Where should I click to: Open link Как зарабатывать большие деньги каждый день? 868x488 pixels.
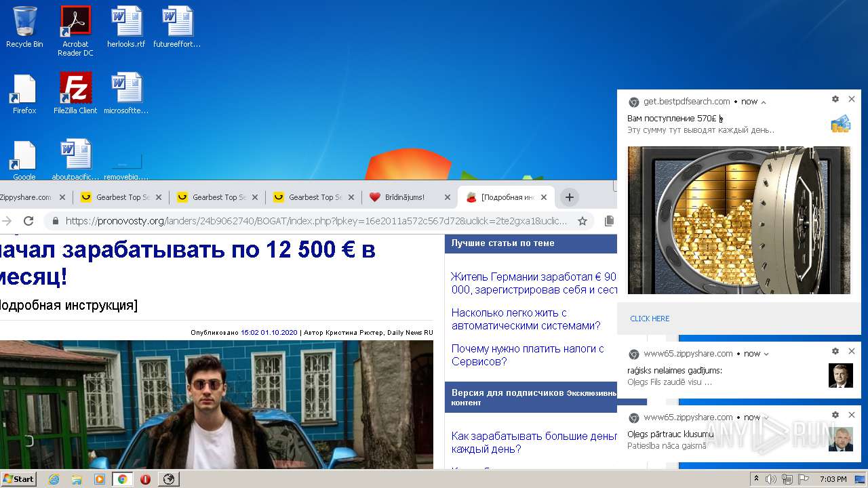(534, 443)
